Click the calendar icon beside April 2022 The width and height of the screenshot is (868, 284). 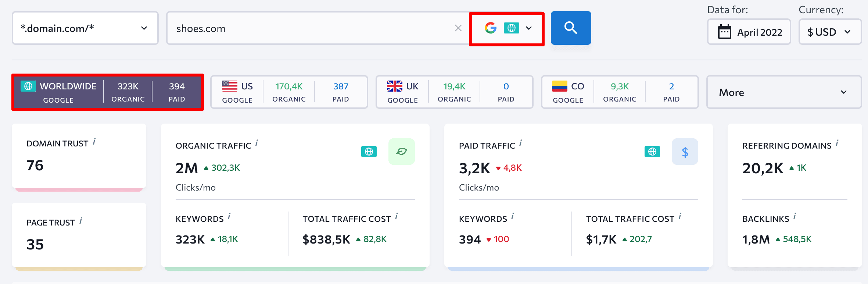click(x=725, y=32)
